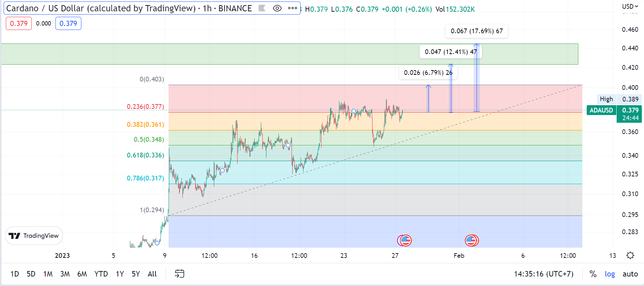Select the 3M time range
644x286 pixels.
65,274
